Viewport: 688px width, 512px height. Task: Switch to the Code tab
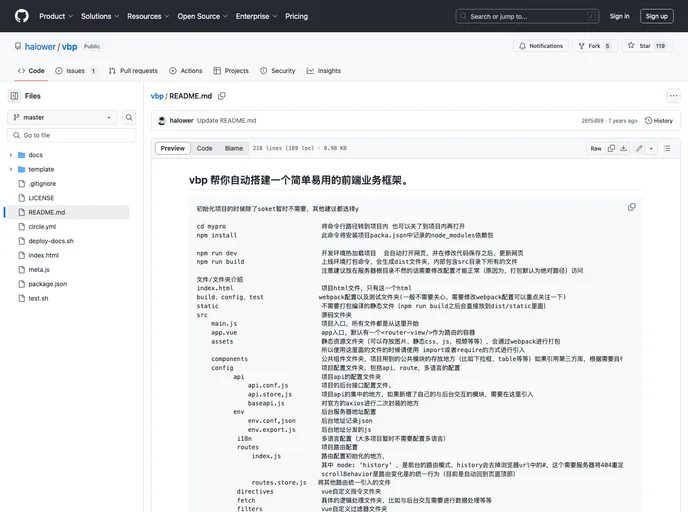(x=31, y=71)
